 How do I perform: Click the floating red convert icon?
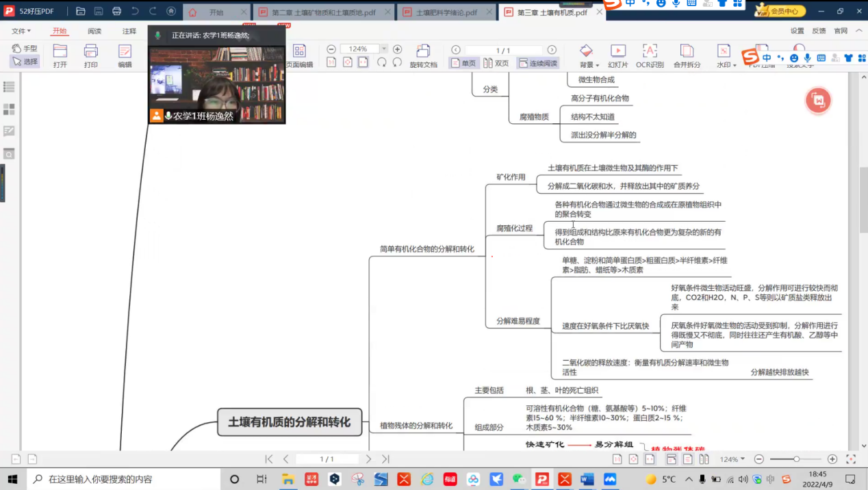tap(818, 101)
